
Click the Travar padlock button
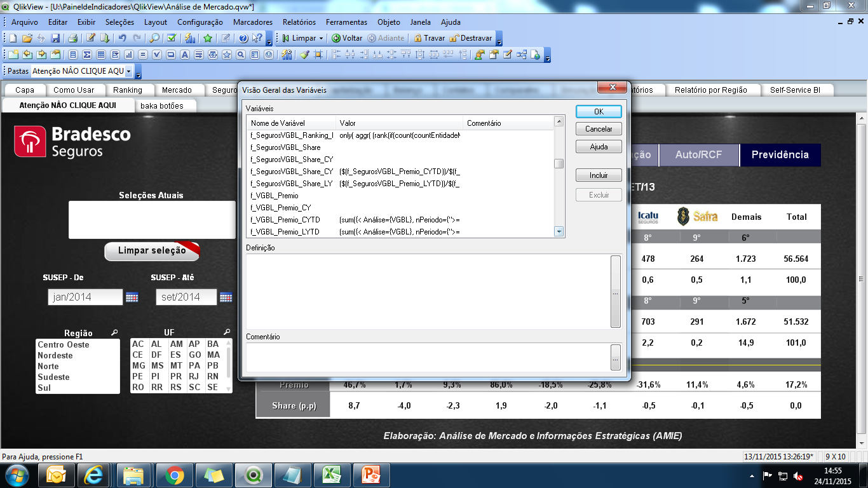point(430,38)
